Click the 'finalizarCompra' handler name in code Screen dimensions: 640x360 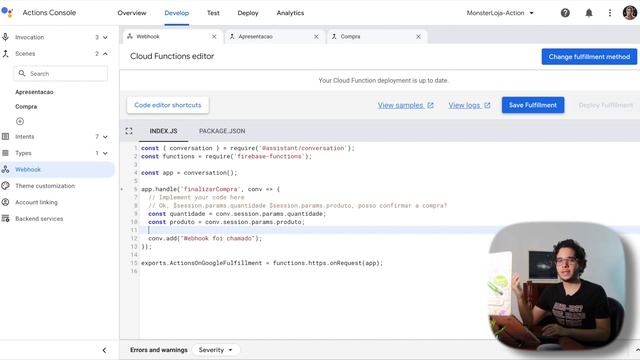(210, 189)
